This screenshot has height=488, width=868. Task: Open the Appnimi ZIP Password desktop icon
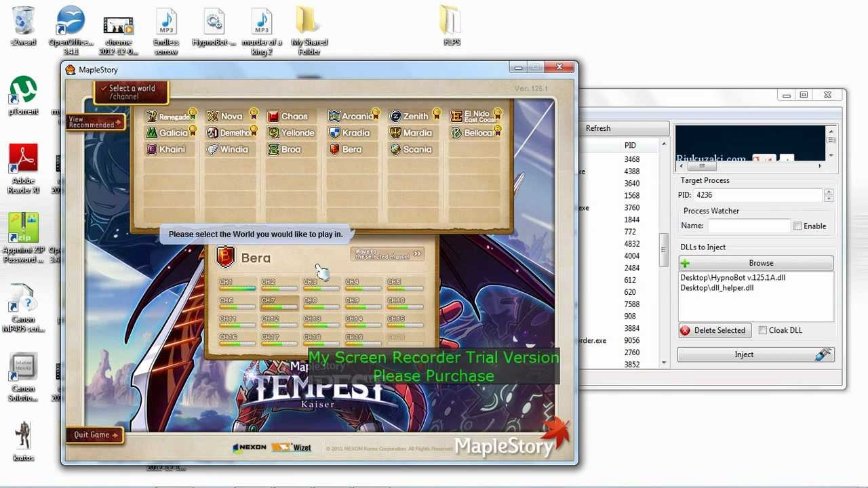click(x=23, y=239)
